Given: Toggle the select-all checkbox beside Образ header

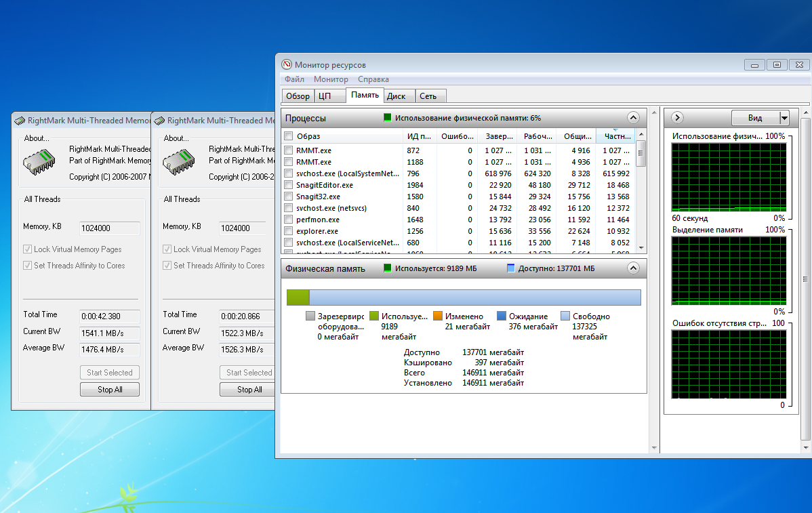Looking at the screenshot, I should 289,136.
